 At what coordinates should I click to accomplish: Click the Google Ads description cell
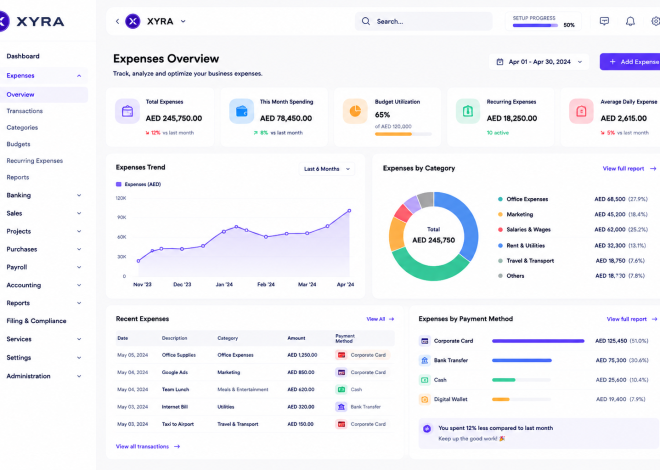175,372
